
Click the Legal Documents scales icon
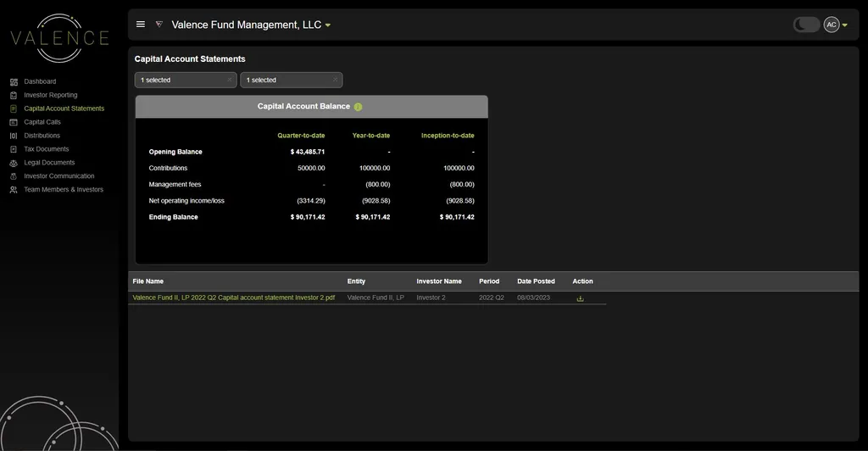click(x=14, y=163)
